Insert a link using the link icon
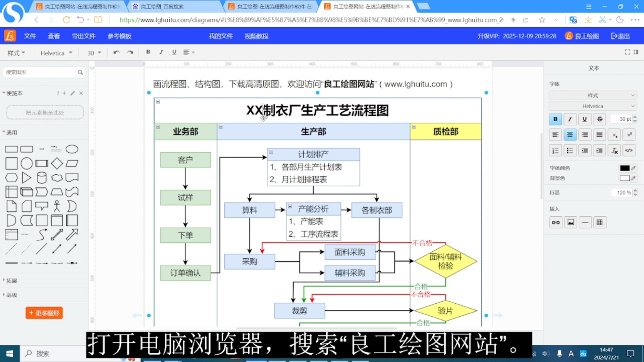Screen dimensions: 644x362 point(556,222)
